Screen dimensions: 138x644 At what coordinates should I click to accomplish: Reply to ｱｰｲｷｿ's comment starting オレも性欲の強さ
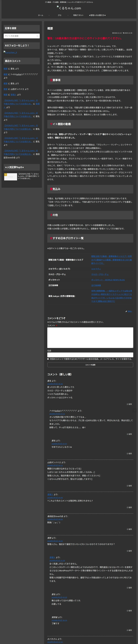[x=129, y=434]
